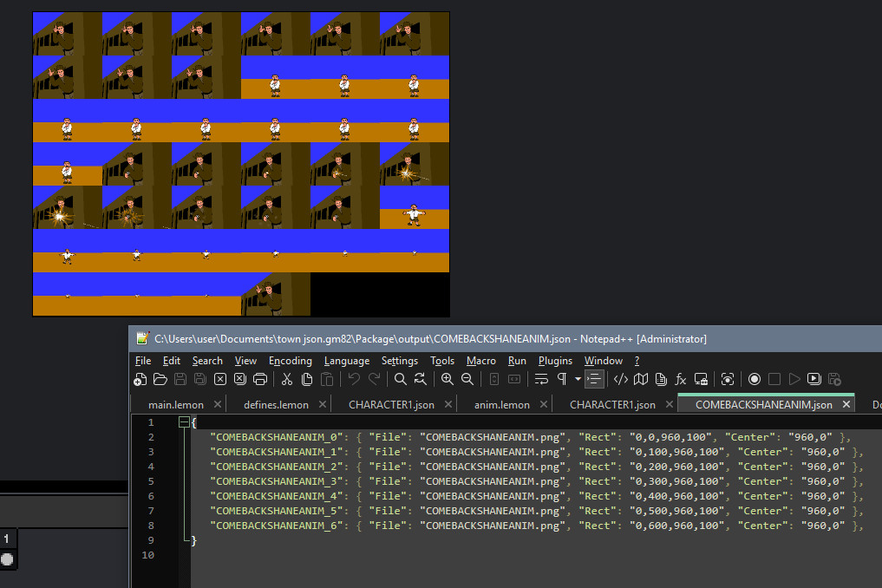Screen dimensions: 882x588
Task: Open the Function List panel
Action: pos(680,379)
